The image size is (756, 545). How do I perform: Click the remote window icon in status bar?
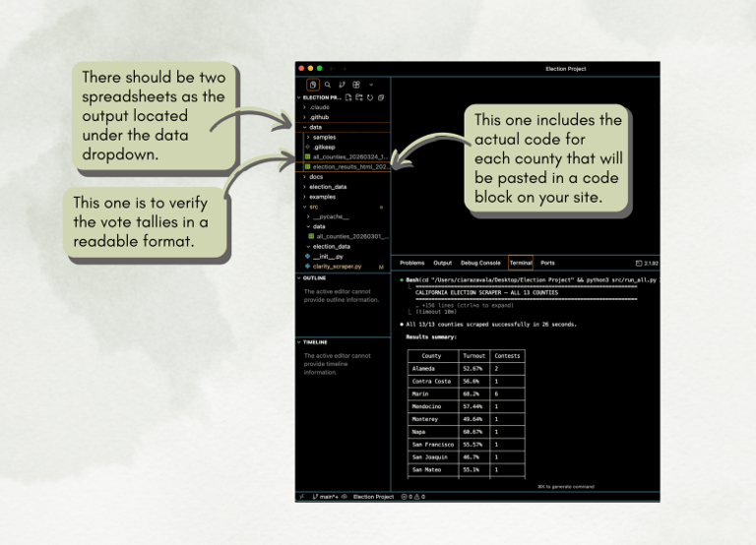tap(302, 497)
